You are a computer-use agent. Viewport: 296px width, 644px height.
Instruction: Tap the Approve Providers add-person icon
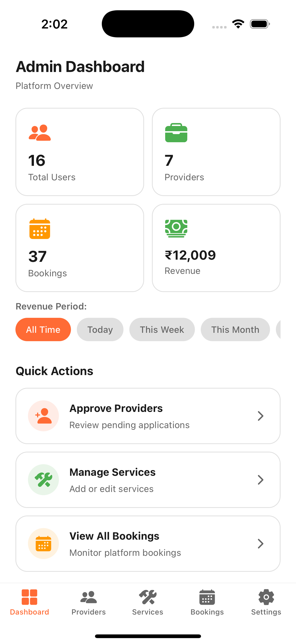tap(43, 416)
